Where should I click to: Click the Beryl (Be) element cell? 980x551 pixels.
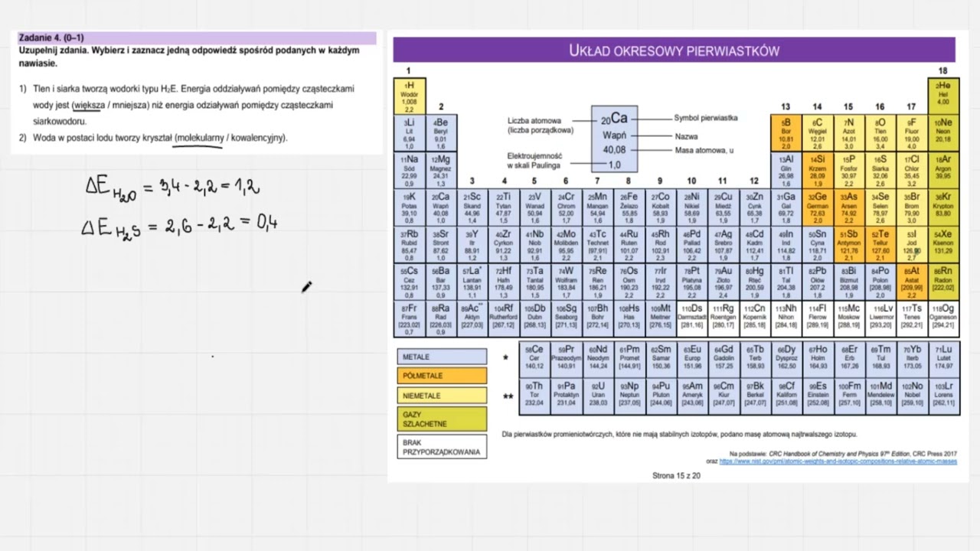[x=441, y=132]
